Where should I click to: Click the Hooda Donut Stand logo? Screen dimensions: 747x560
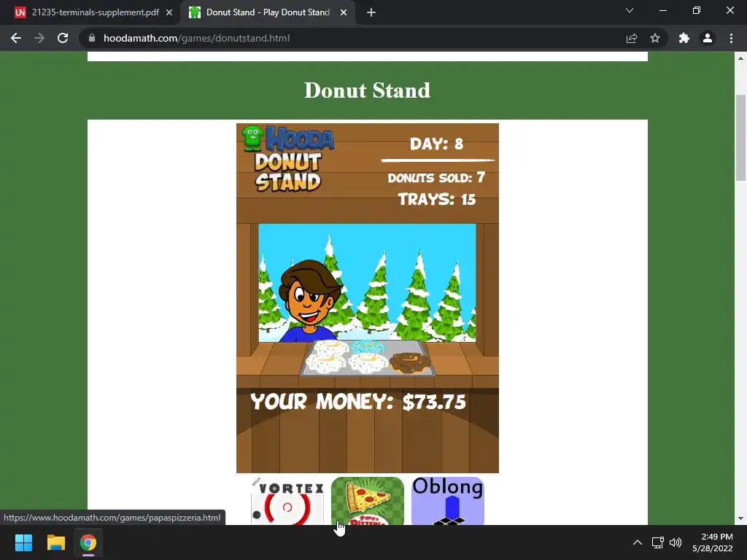(x=288, y=158)
